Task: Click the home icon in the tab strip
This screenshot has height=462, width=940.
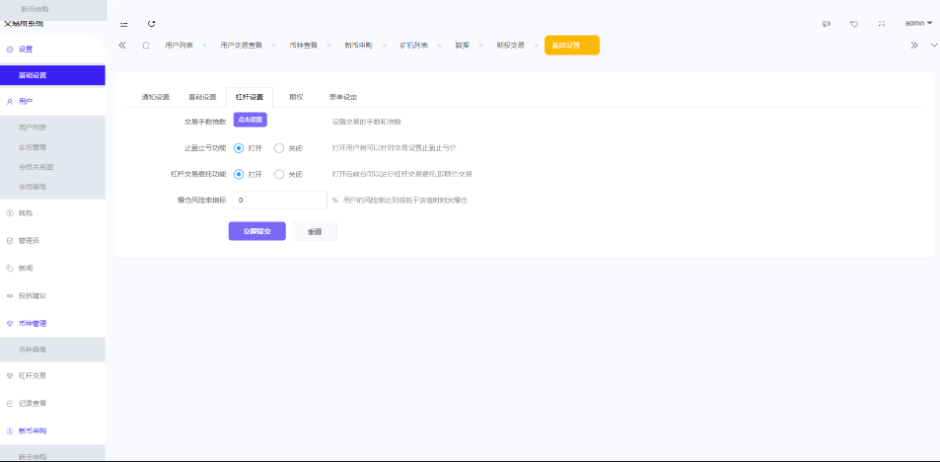Action: click(x=146, y=45)
